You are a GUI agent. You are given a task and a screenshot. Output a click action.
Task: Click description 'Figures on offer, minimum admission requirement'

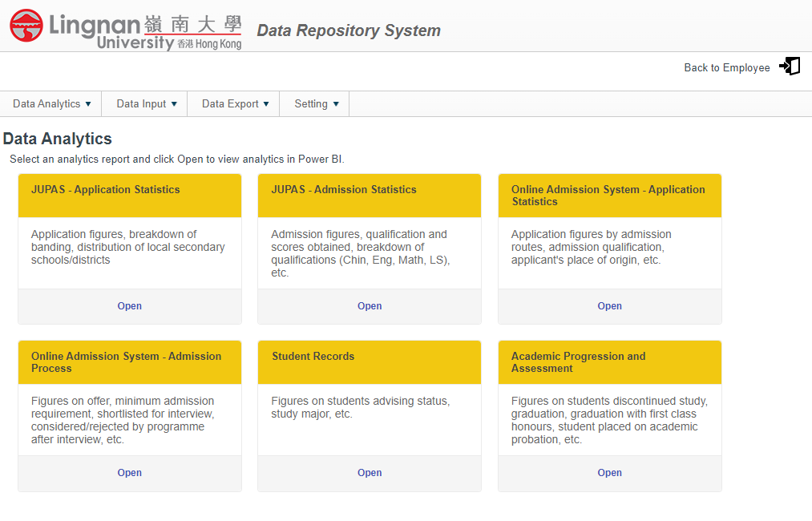[123, 420]
